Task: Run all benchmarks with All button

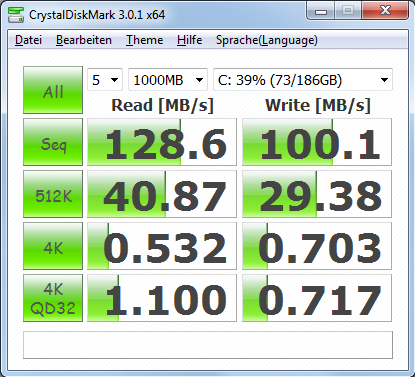Action: click(x=53, y=90)
